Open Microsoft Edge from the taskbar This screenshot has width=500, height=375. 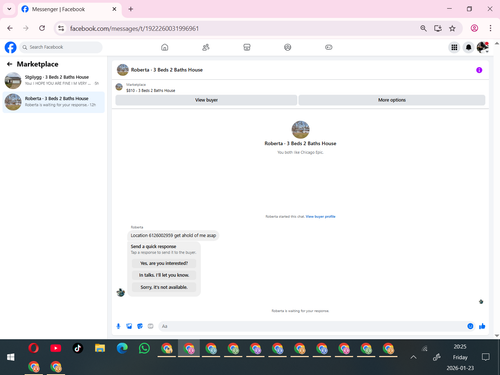122,348
